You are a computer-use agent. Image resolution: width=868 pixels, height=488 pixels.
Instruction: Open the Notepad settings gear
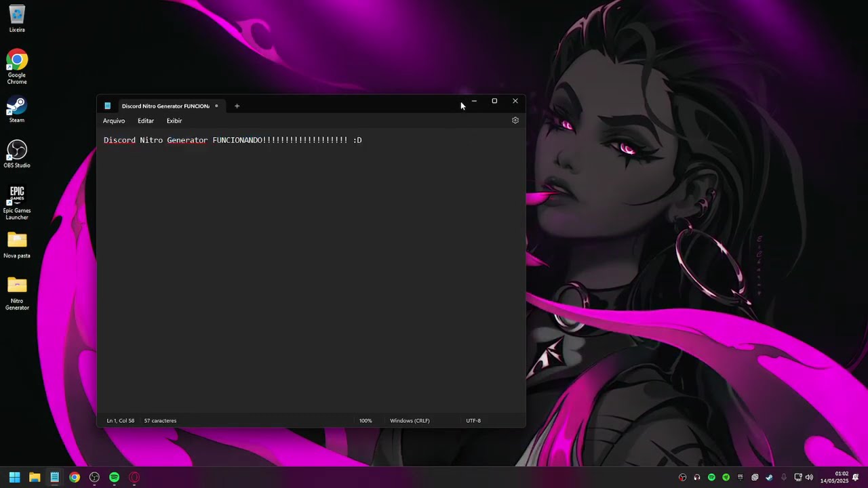point(515,120)
